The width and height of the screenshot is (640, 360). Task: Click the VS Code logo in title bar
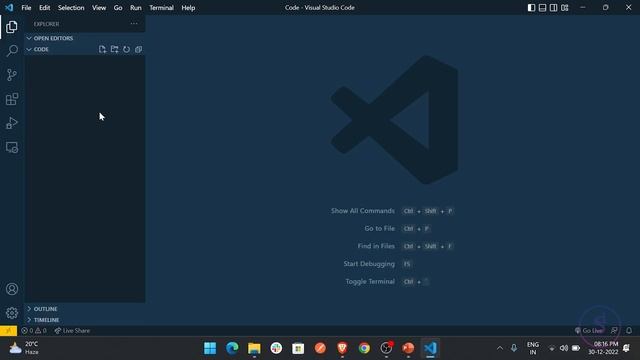(9, 8)
